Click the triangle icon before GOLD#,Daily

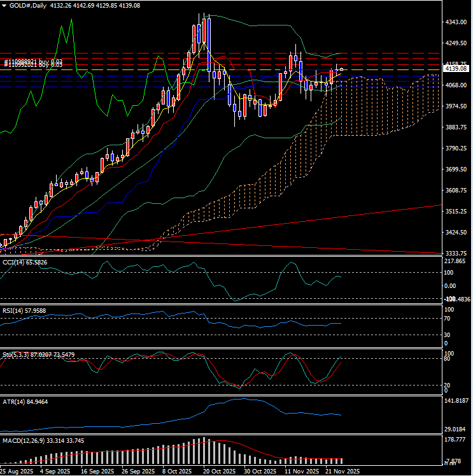(4, 5)
